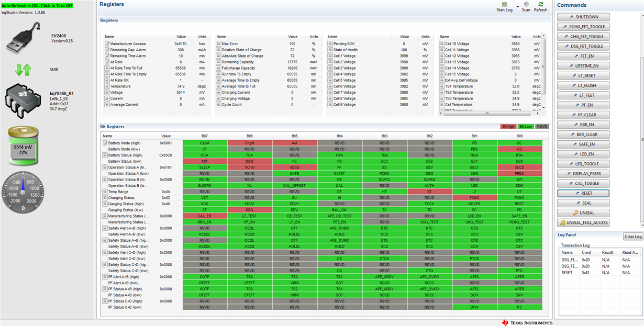This screenshot has width=644, height=326.
Task: Click row icon beside Temp Range
Action: 105,192
